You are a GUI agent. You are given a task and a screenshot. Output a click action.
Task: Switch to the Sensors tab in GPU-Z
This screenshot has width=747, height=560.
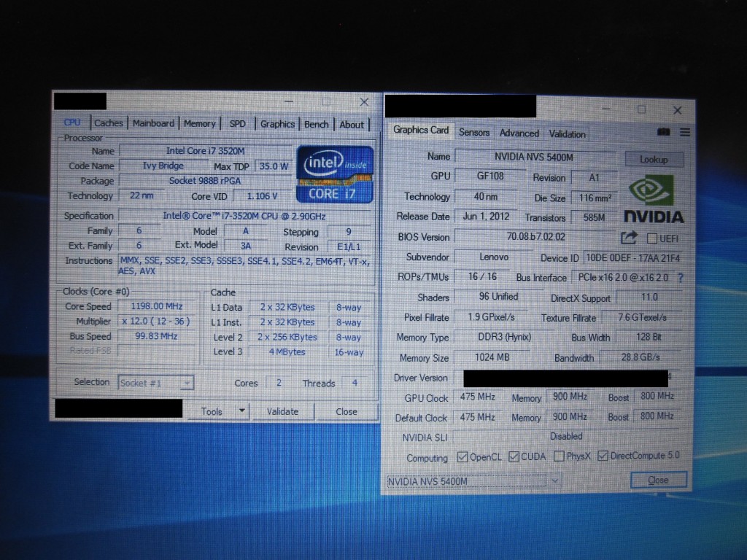[474, 133]
